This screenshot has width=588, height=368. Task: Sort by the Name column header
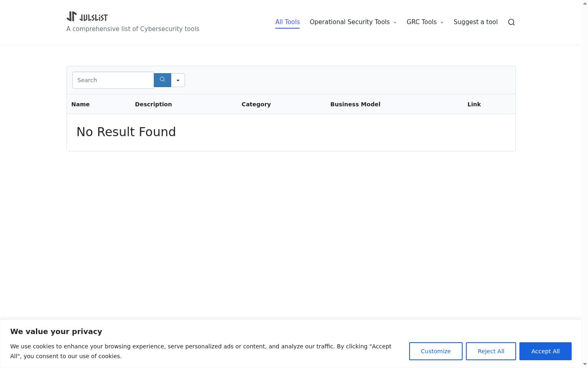click(x=80, y=104)
